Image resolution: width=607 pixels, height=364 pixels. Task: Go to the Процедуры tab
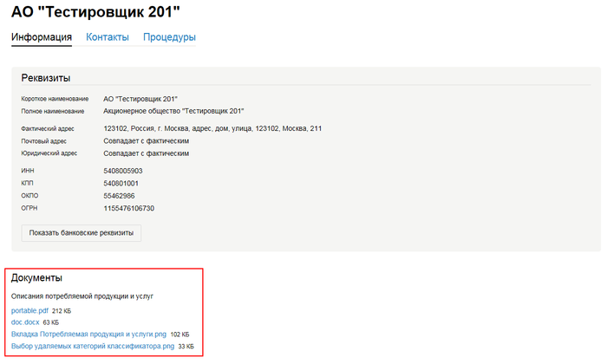coord(169,37)
